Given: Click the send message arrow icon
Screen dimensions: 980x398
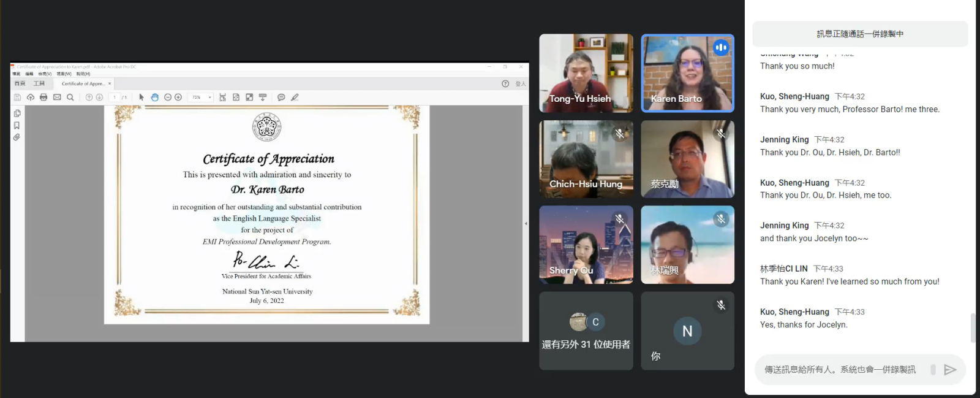Looking at the screenshot, I should 950,370.
